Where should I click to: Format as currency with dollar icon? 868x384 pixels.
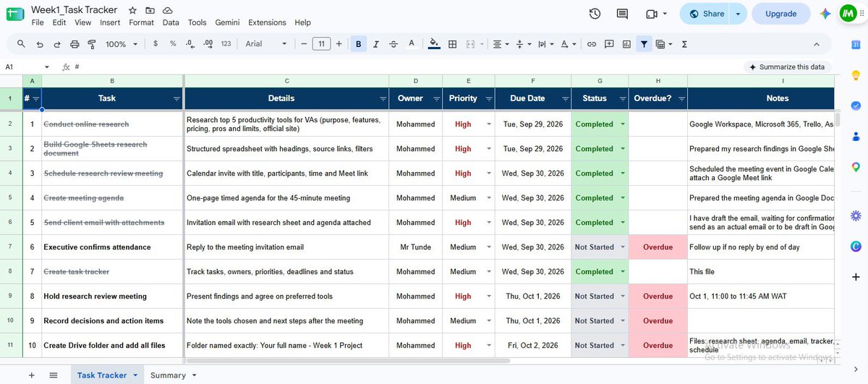tap(156, 44)
